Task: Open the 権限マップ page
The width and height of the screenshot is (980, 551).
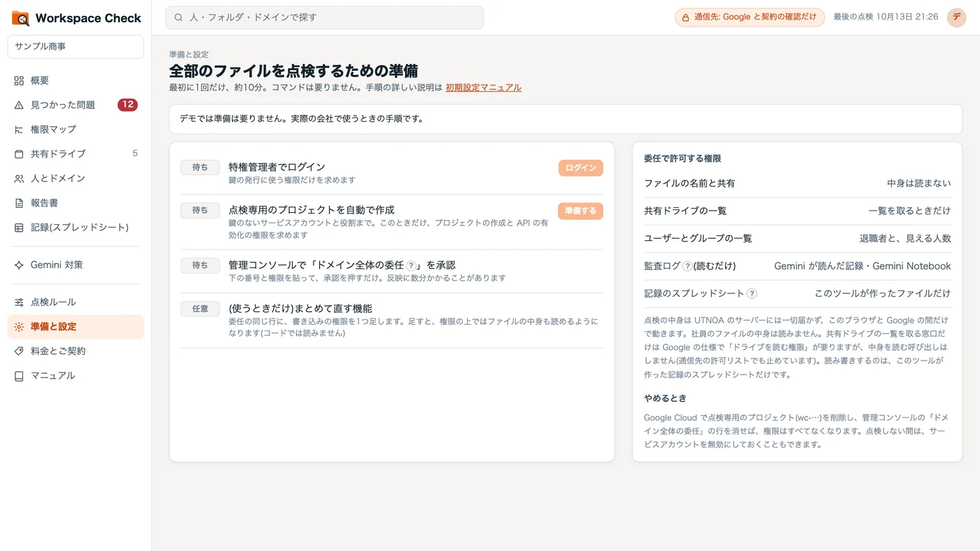Action: coord(76,130)
